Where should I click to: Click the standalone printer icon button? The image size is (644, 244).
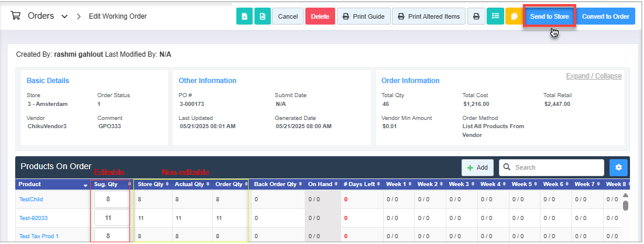point(477,16)
